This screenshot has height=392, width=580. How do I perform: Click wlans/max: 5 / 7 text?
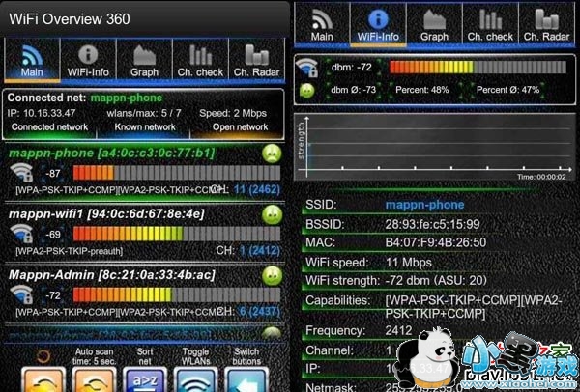tap(144, 113)
